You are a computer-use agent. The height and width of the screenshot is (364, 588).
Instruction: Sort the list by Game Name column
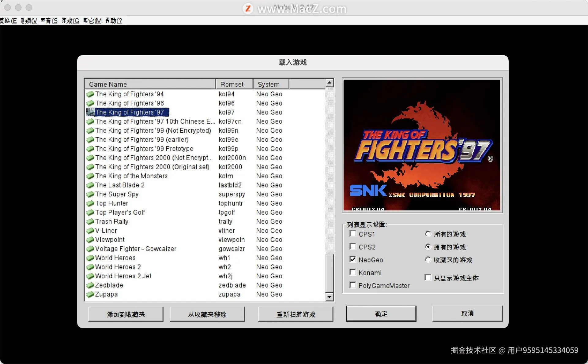tap(150, 84)
